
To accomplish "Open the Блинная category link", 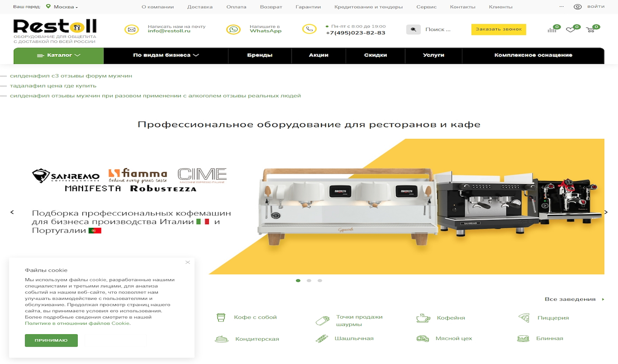I will pos(549,339).
